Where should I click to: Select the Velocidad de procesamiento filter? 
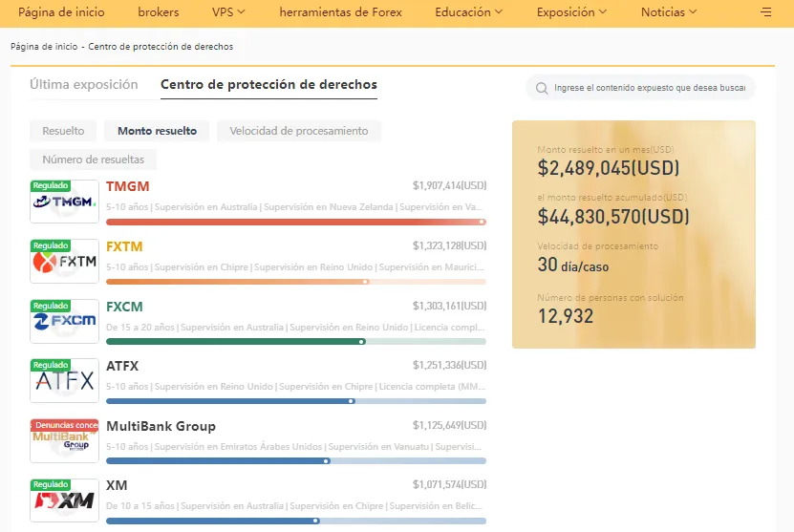[x=299, y=131]
